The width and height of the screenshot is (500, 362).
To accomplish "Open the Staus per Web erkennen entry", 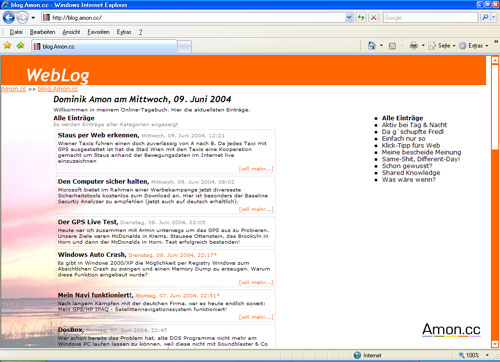I will tap(98, 135).
